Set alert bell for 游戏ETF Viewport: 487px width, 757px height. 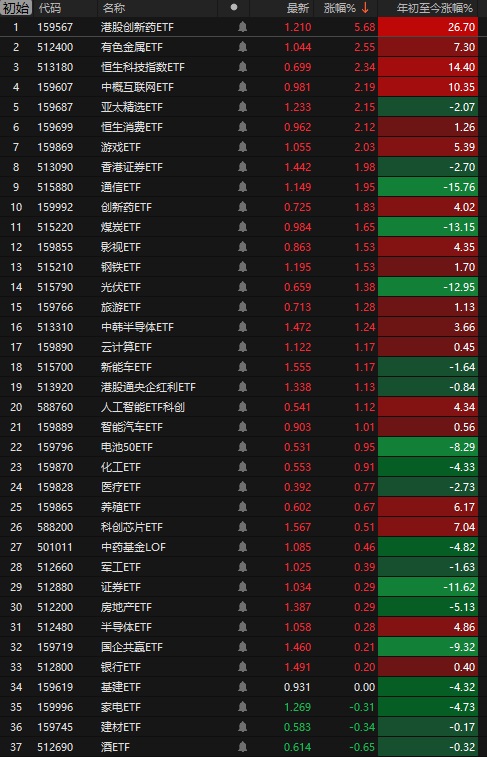[x=242, y=147]
